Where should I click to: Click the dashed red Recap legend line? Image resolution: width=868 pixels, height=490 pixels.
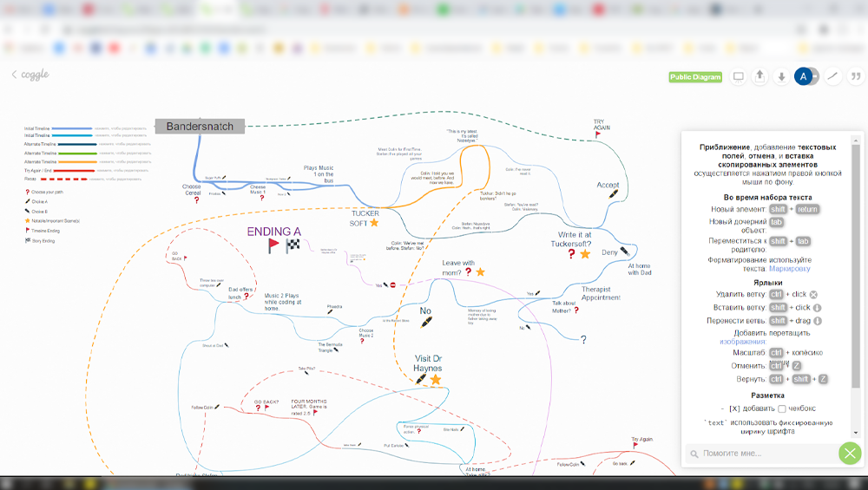click(63, 180)
